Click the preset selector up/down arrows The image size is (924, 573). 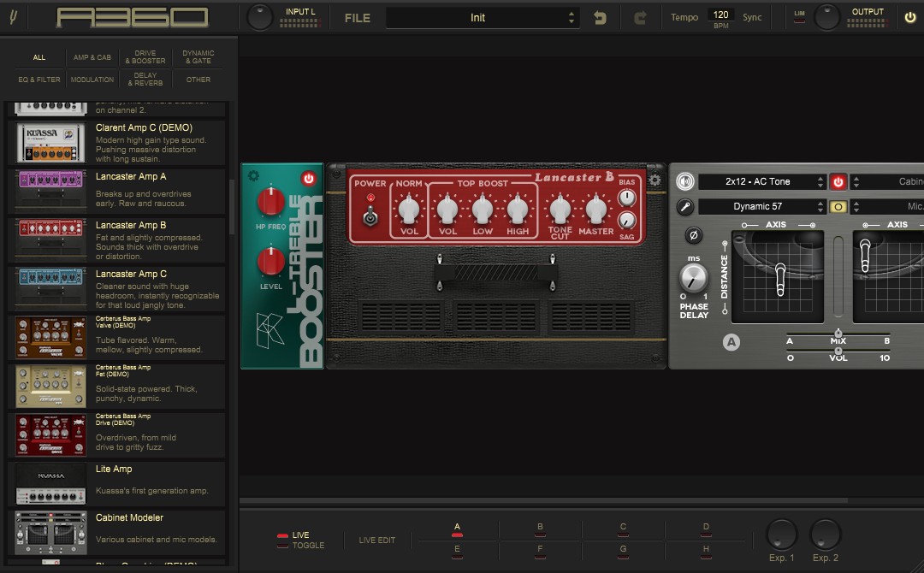tap(571, 18)
